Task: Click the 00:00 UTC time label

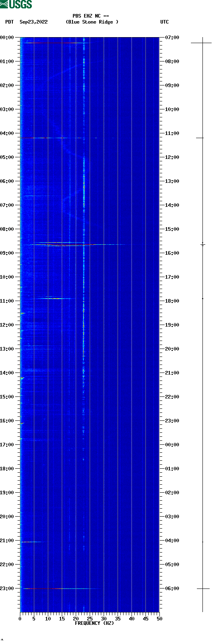Action: 172,445
